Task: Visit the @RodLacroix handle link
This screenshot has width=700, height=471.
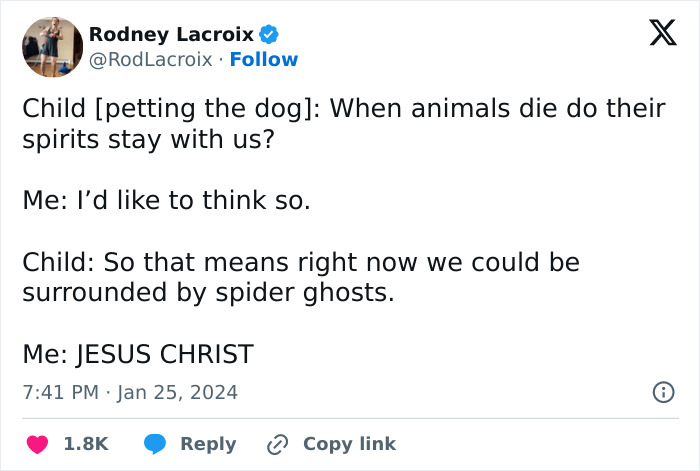Action: pos(150,60)
